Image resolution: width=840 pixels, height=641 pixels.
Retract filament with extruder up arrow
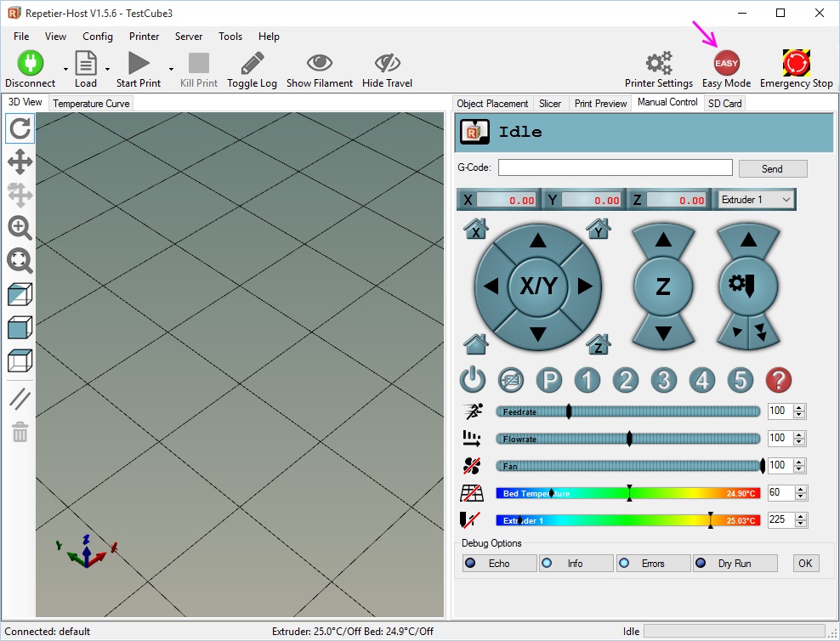pyautogui.click(x=748, y=240)
